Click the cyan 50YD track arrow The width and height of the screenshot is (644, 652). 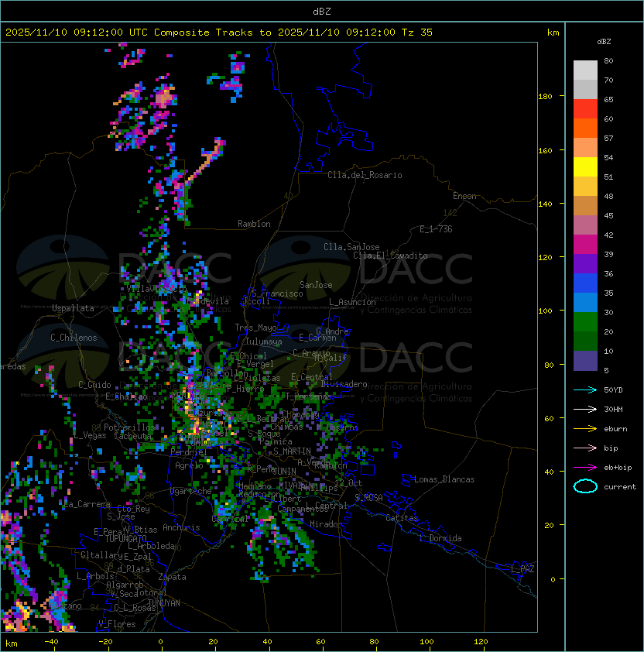click(x=585, y=389)
